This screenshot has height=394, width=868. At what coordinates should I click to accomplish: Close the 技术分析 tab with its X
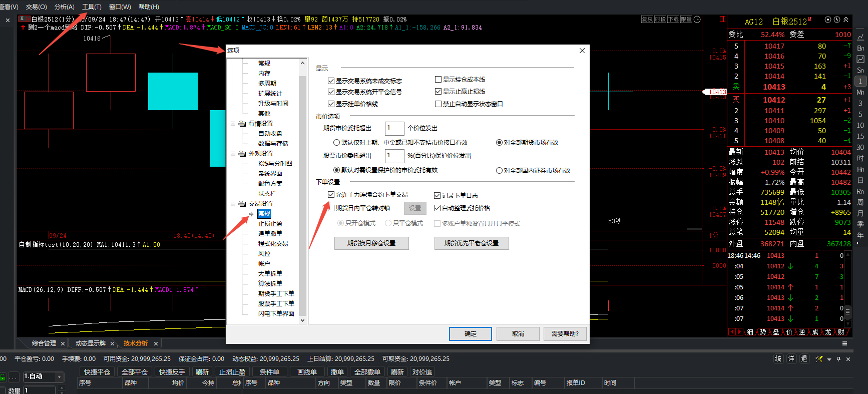click(156, 343)
